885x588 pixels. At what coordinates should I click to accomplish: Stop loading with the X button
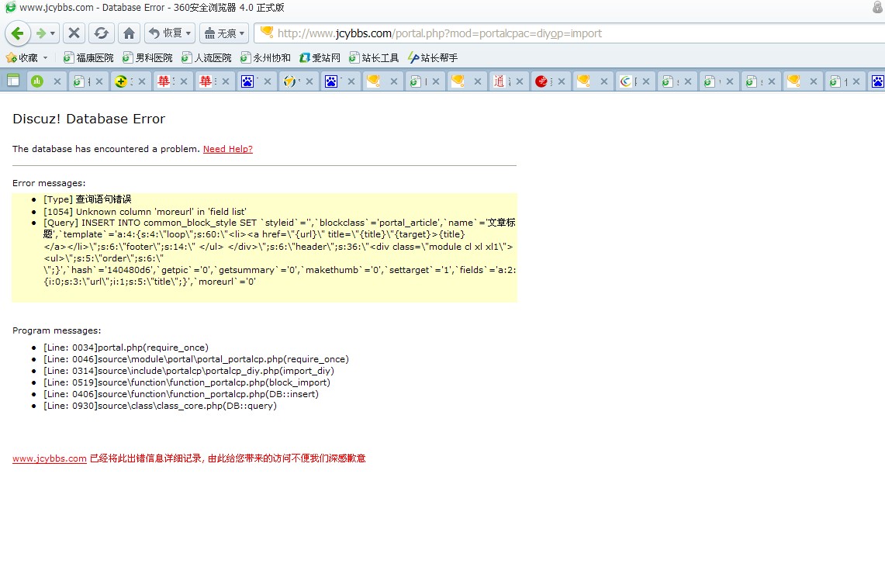point(74,33)
